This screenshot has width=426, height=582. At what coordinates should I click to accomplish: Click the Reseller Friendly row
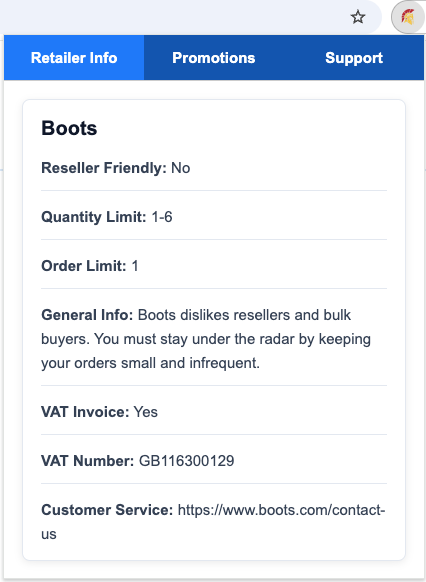214,168
